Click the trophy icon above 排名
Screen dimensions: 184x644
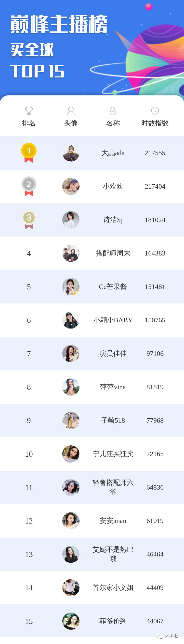pos(29,110)
